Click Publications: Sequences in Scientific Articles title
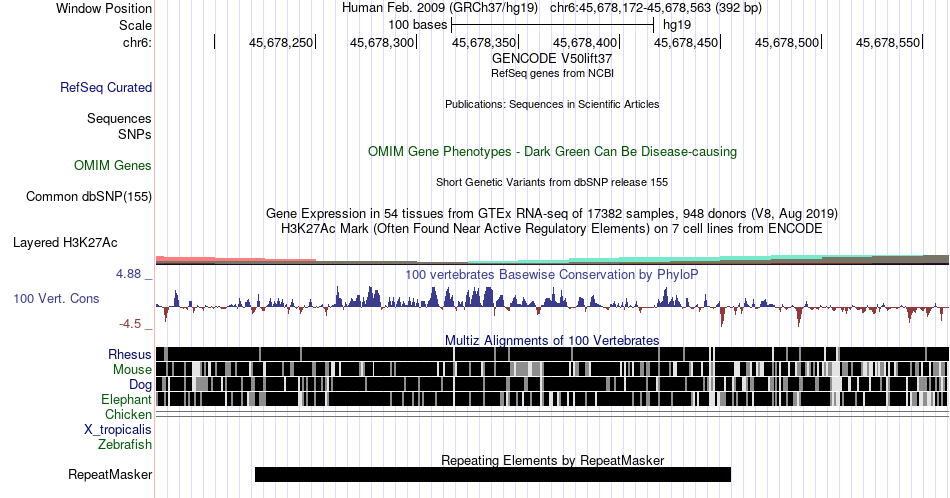The width and height of the screenshot is (950, 498). pos(552,104)
